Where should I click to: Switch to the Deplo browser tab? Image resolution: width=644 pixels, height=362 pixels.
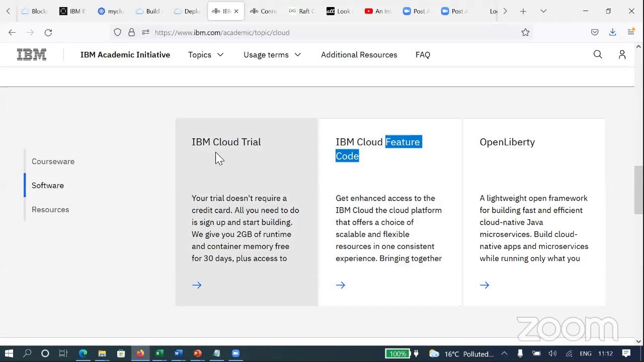[x=187, y=11]
